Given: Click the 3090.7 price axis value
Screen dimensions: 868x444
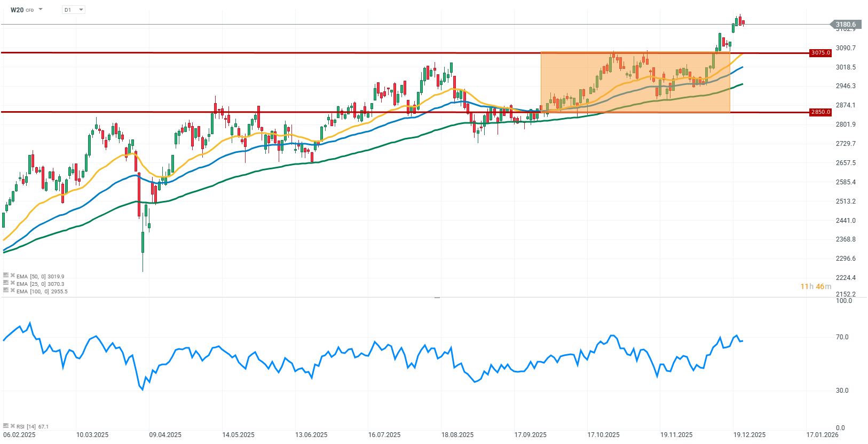Looking at the screenshot, I should 846,48.
